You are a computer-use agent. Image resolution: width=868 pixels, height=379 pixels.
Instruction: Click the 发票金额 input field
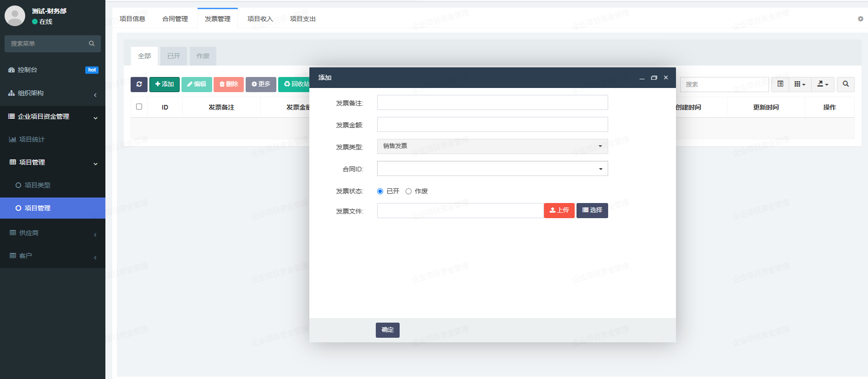point(492,125)
